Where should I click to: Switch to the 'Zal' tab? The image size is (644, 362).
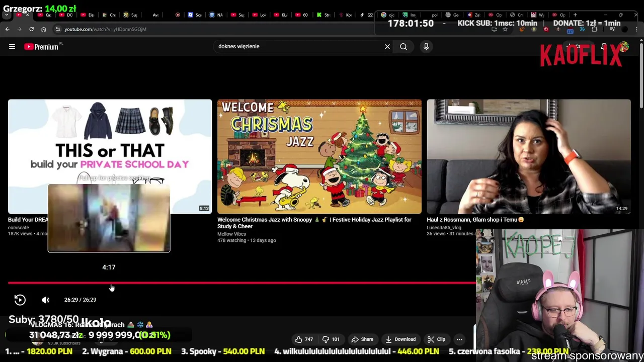coord(474,15)
